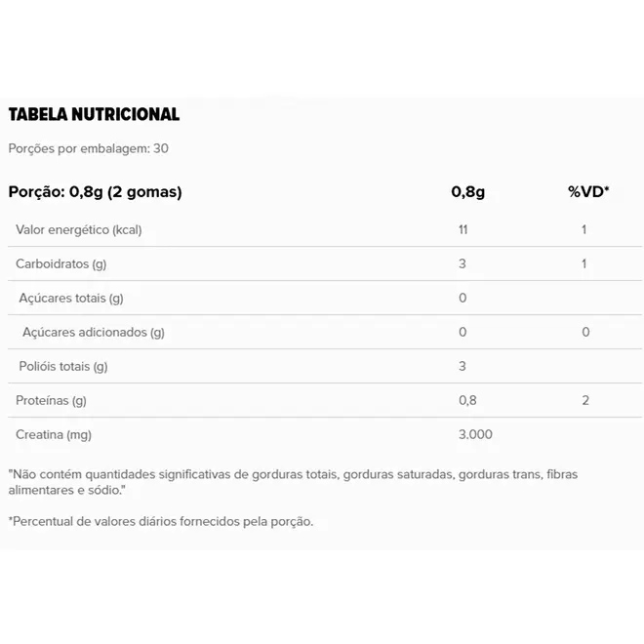The image size is (644, 644).
Task: Click the Açúcares adicionados (g) label
Action: [94, 332]
